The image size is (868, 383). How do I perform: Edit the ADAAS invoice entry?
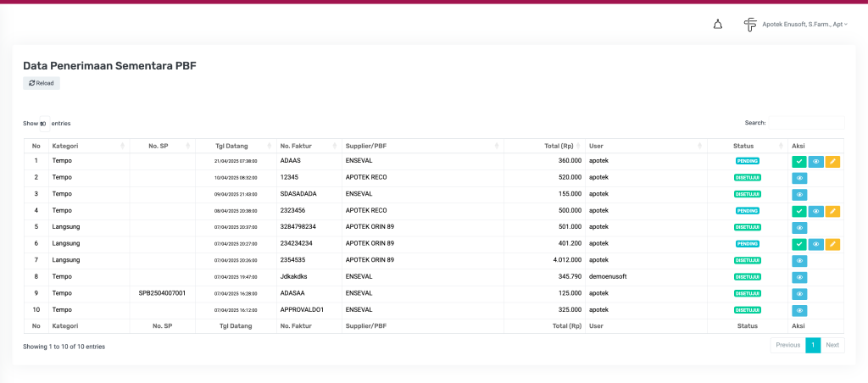pyautogui.click(x=832, y=161)
